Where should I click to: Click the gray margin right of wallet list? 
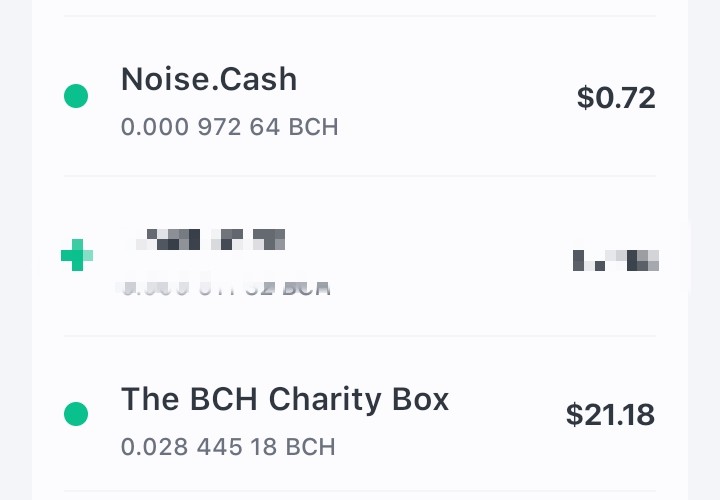pos(704,250)
